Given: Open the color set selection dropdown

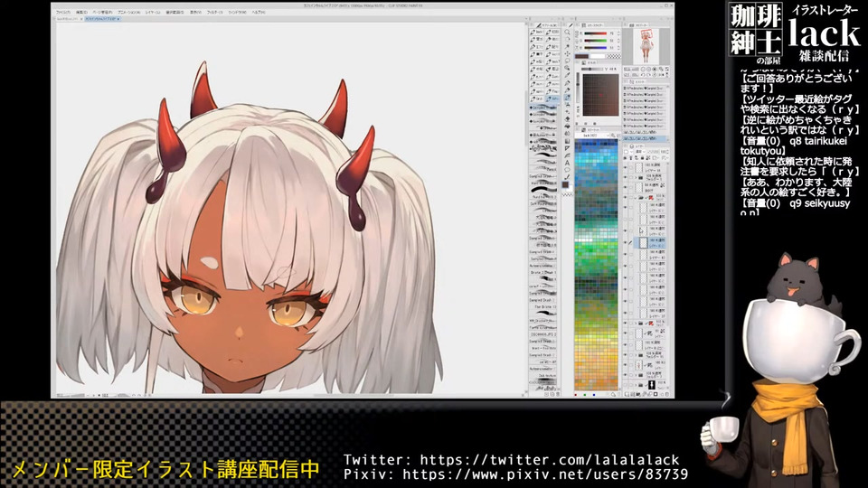Looking at the screenshot, I should click(x=592, y=135).
